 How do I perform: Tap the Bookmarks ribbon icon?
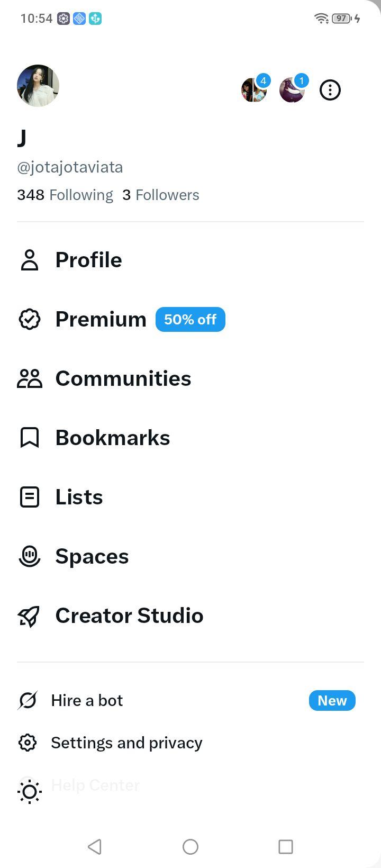coord(30,438)
